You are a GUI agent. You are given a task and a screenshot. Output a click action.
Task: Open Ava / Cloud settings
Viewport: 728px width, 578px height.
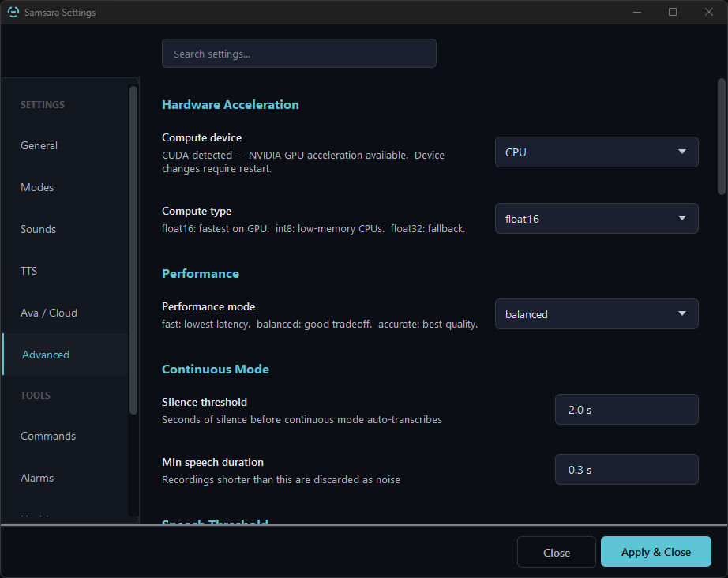click(x=65, y=313)
